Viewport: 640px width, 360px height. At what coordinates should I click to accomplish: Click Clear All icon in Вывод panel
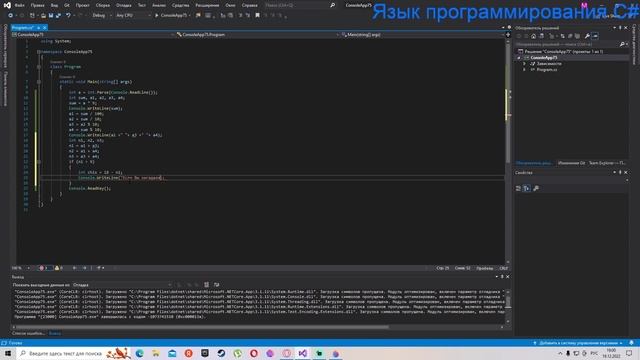207,285
